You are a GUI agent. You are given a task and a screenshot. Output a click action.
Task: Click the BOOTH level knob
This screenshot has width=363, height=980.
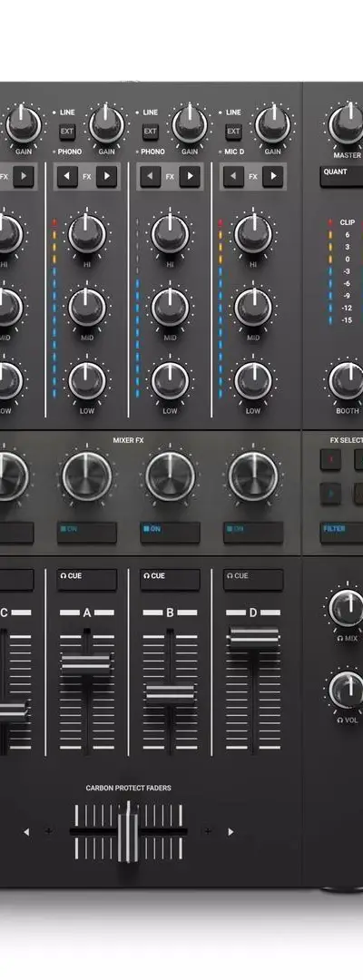pyautogui.click(x=346, y=381)
